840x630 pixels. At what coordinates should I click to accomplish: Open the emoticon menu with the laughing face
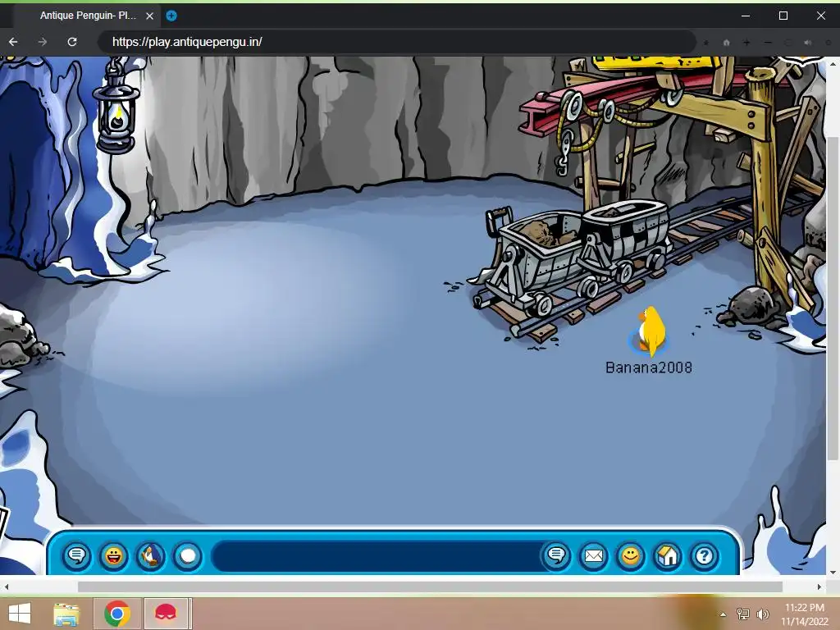(x=113, y=556)
